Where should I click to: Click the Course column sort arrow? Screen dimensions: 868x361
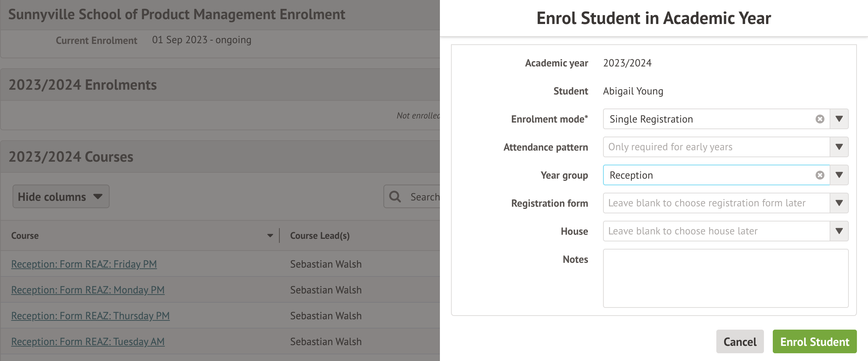[270, 236]
